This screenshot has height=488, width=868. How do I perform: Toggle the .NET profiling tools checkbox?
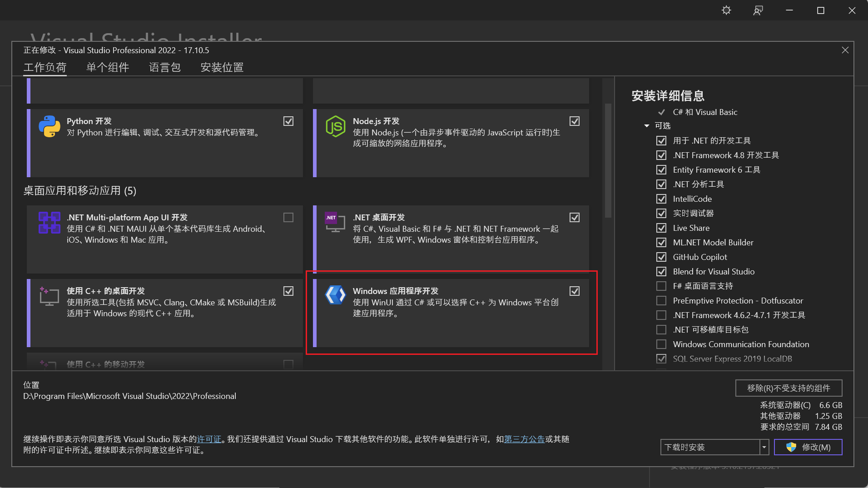661,184
